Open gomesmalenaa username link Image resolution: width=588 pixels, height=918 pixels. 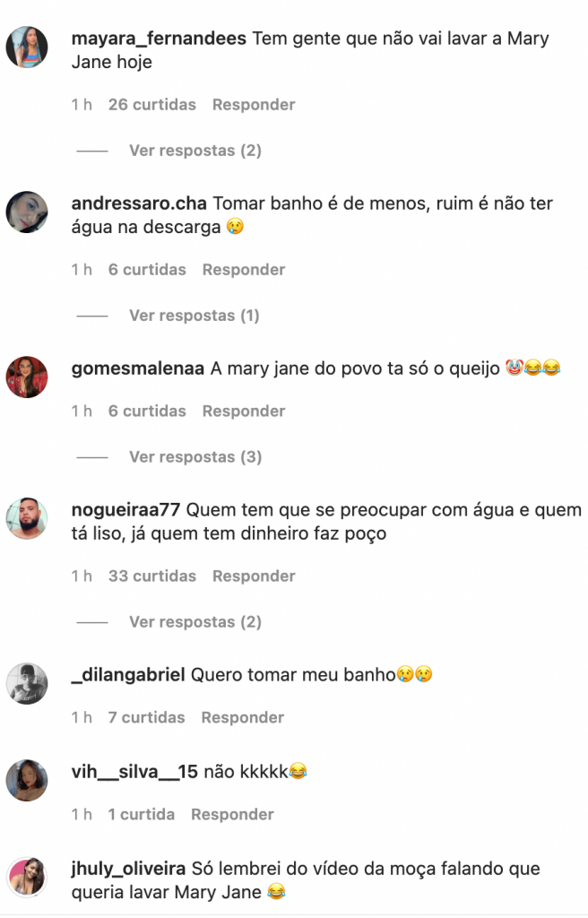(x=138, y=368)
